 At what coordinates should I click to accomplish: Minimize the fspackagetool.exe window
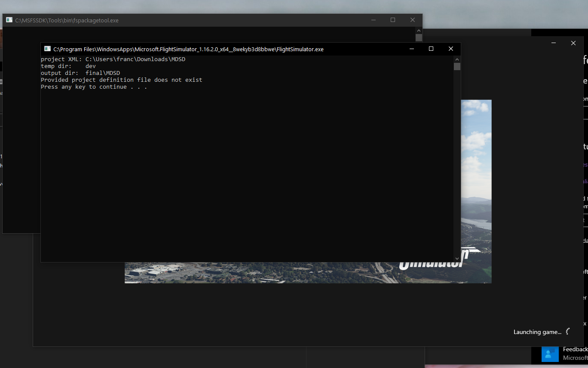pyautogui.click(x=373, y=20)
